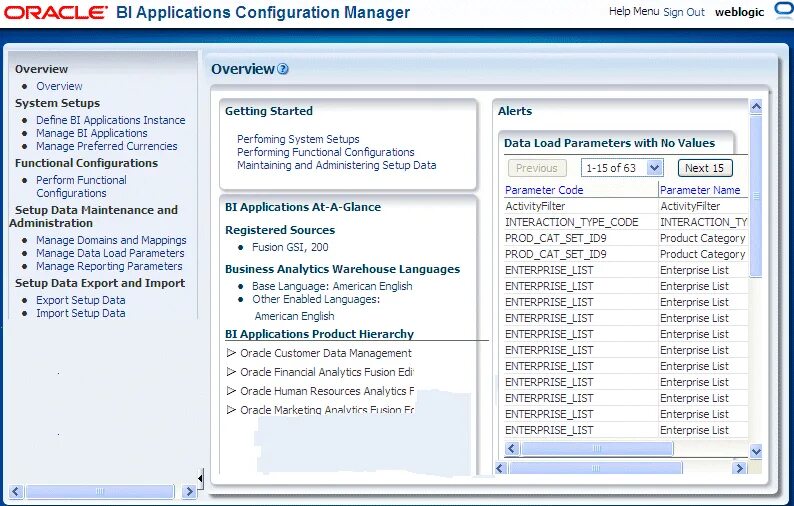This screenshot has height=506, width=794.
Task: Open Import Setup Data link
Action: coord(81,313)
